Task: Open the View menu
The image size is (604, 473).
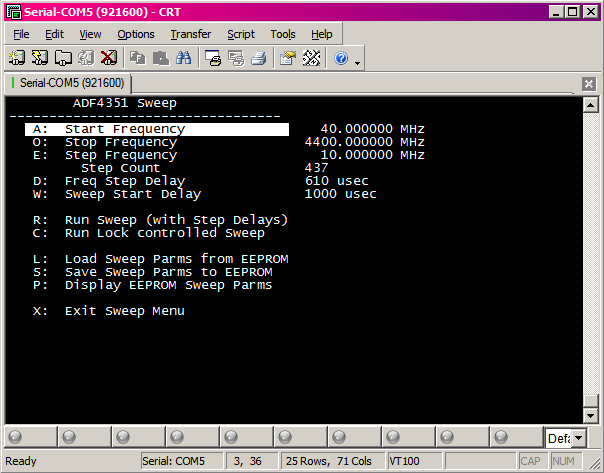Action: (x=90, y=34)
